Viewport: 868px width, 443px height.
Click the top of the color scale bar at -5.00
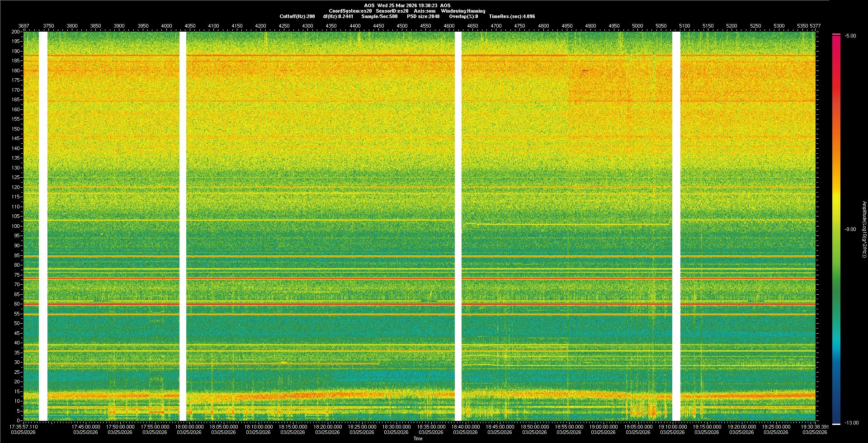[x=836, y=35]
